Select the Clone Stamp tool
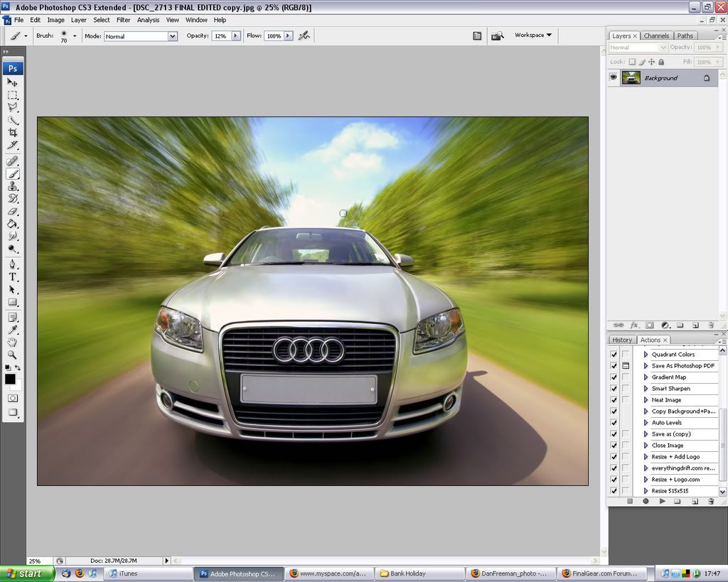 13,186
